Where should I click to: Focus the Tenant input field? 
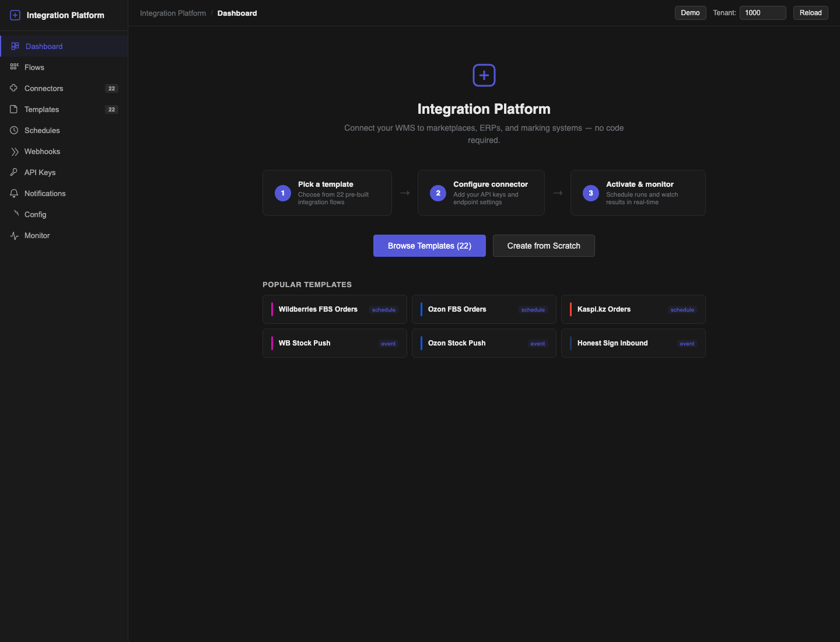tap(763, 13)
